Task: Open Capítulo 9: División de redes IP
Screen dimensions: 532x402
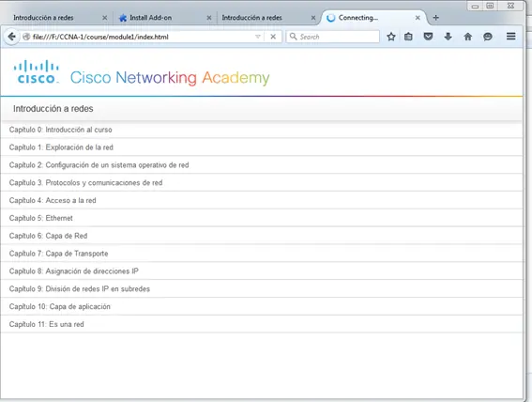Action: pyautogui.click(x=261, y=288)
